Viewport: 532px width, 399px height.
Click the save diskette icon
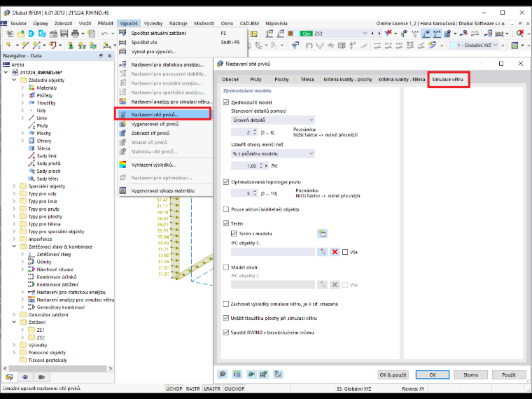64,34
